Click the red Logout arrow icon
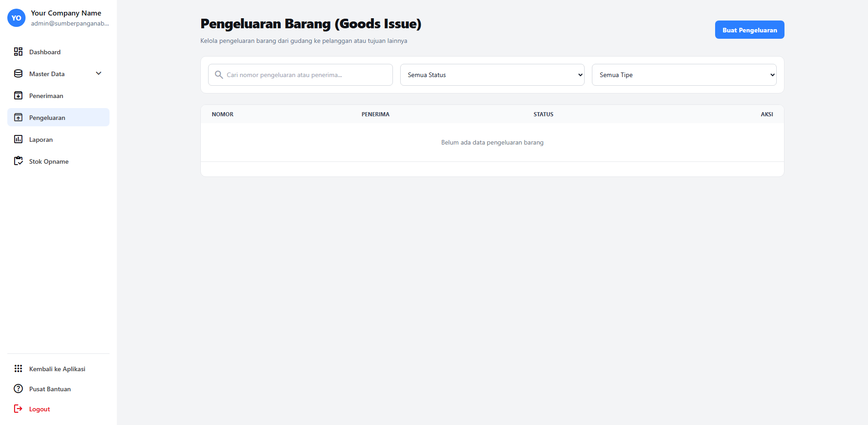This screenshot has width=868, height=425. (18, 409)
